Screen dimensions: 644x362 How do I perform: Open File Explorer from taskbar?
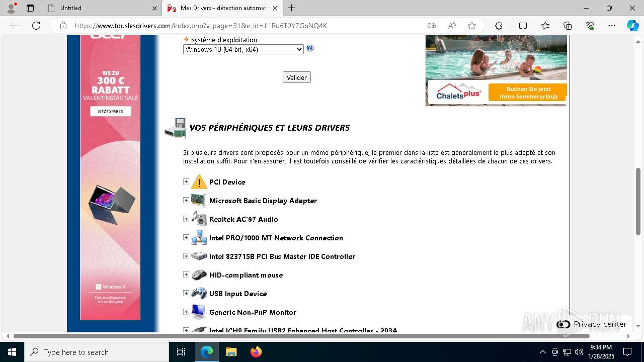(x=231, y=352)
